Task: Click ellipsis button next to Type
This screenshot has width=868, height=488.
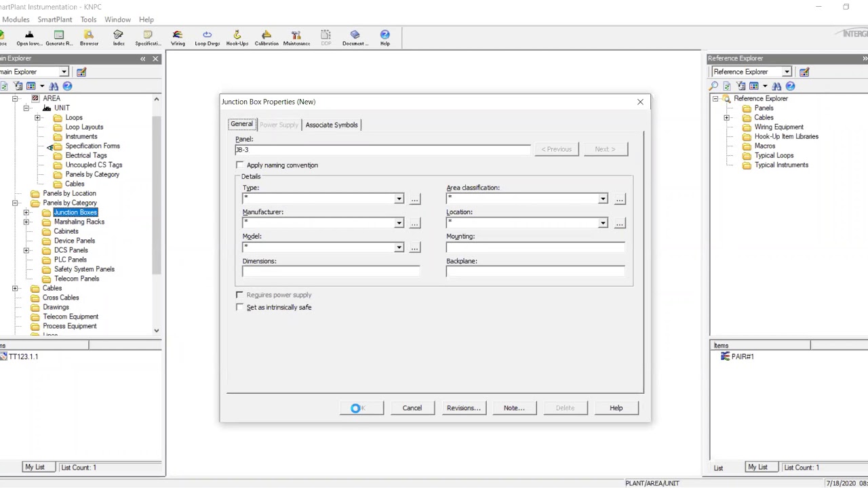Action: point(414,199)
